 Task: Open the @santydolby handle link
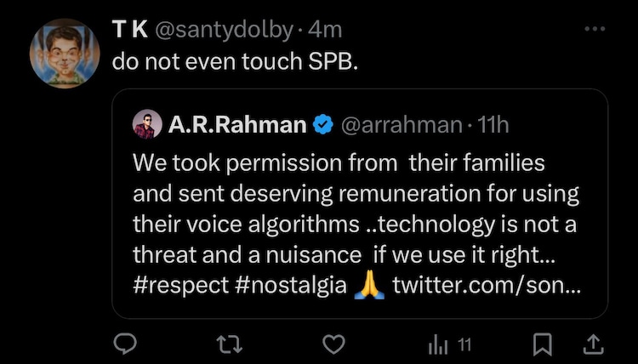coord(225,29)
